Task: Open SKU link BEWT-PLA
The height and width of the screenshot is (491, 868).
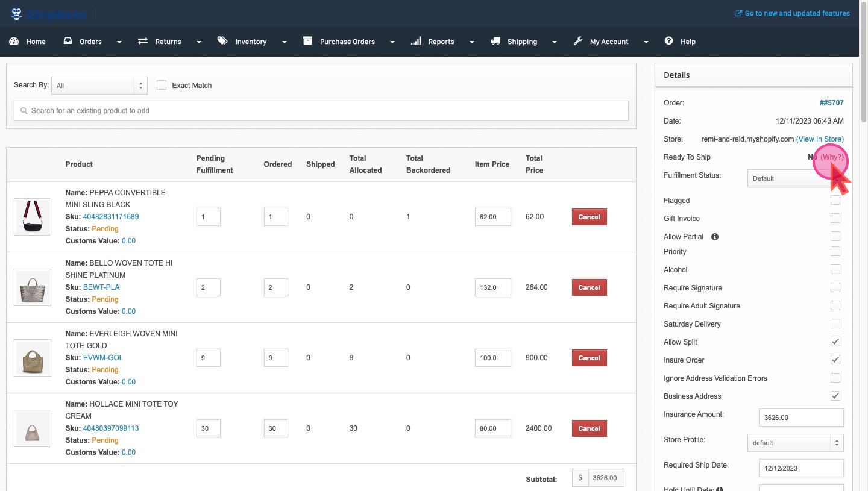Action: pos(101,287)
